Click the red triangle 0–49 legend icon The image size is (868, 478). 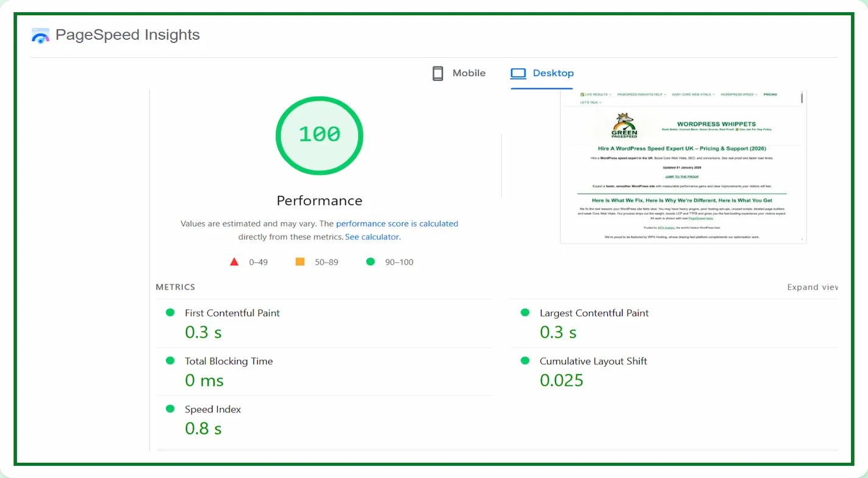pos(234,262)
